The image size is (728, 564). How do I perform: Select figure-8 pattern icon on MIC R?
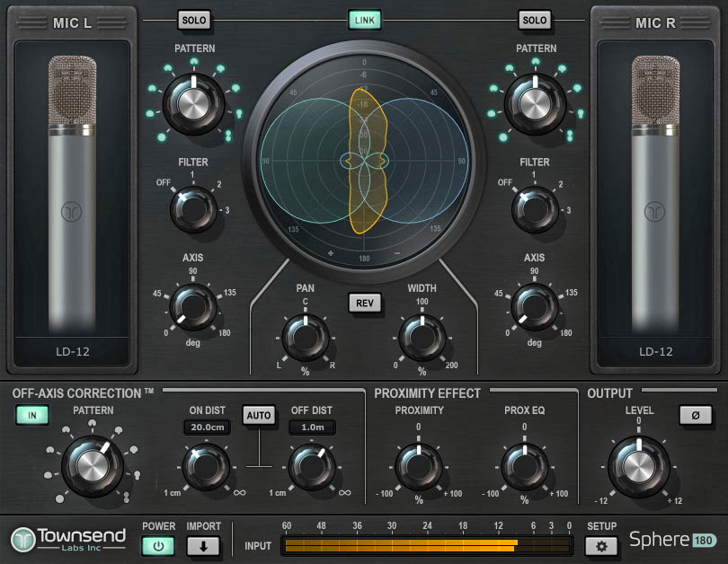tap(570, 136)
